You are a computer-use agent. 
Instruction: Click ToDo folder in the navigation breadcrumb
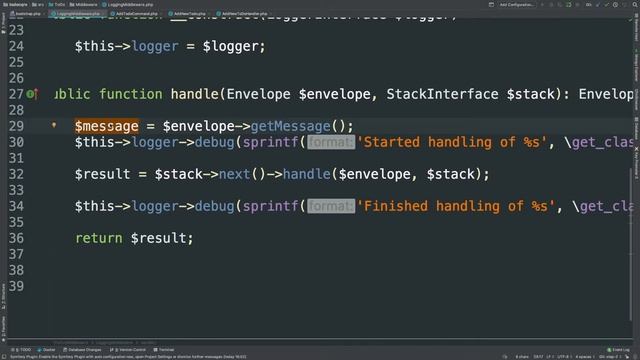pyautogui.click(x=57, y=4)
